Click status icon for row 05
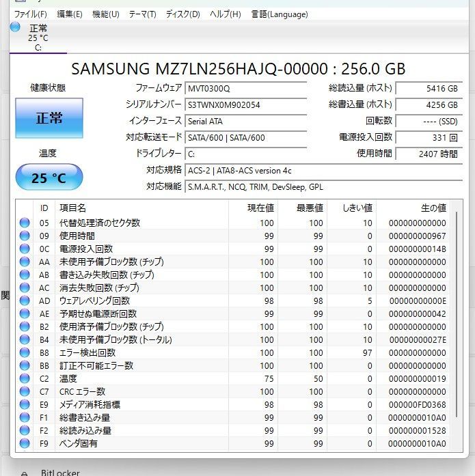Image resolution: width=475 pixels, height=476 pixels. [x=25, y=223]
